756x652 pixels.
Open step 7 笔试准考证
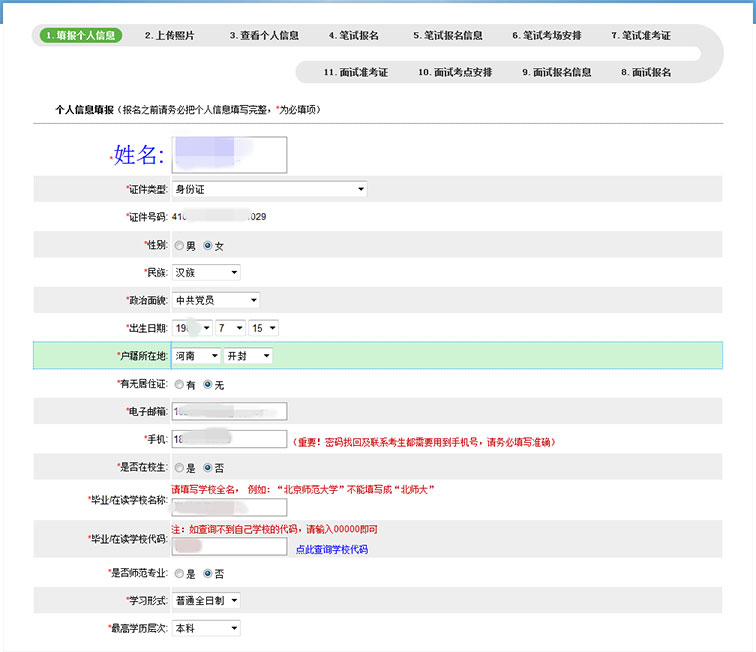641,35
